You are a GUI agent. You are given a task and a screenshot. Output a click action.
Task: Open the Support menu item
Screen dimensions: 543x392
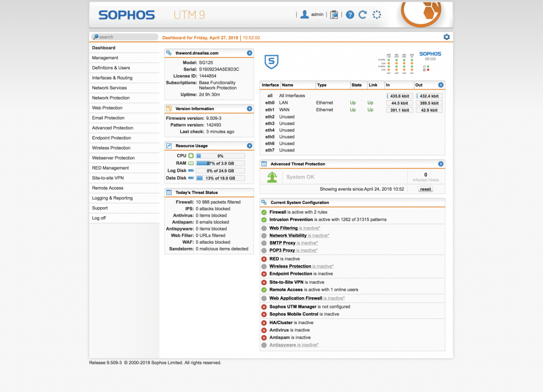[124, 208]
